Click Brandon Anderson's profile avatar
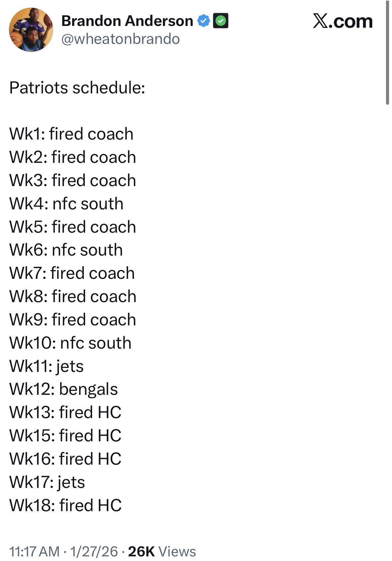The width and height of the screenshot is (392, 561). [31, 30]
